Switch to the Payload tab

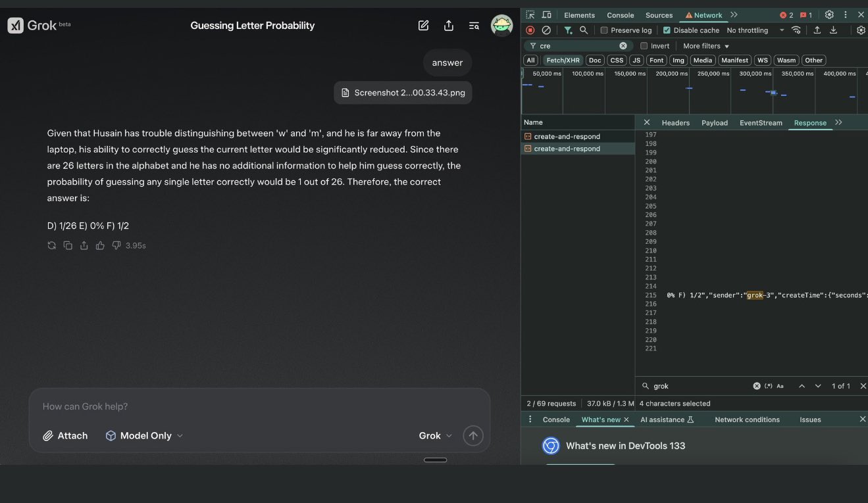pos(715,123)
